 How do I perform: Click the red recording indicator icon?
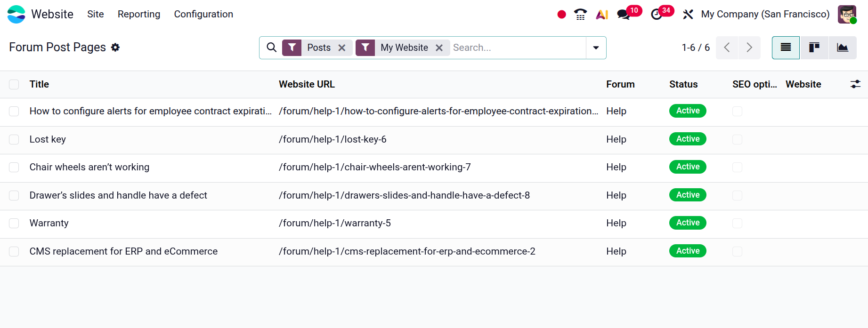tap(561, 15)
